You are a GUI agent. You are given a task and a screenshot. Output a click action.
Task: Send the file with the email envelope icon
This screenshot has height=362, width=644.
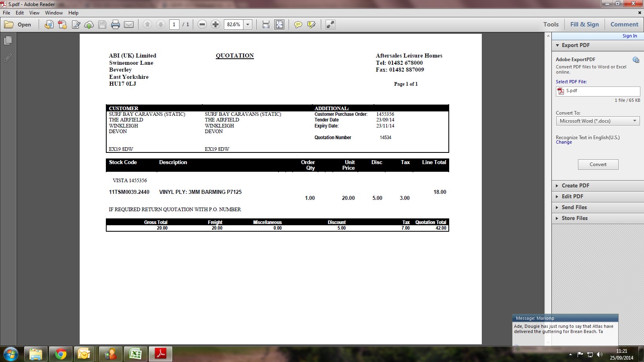(129, 25)
